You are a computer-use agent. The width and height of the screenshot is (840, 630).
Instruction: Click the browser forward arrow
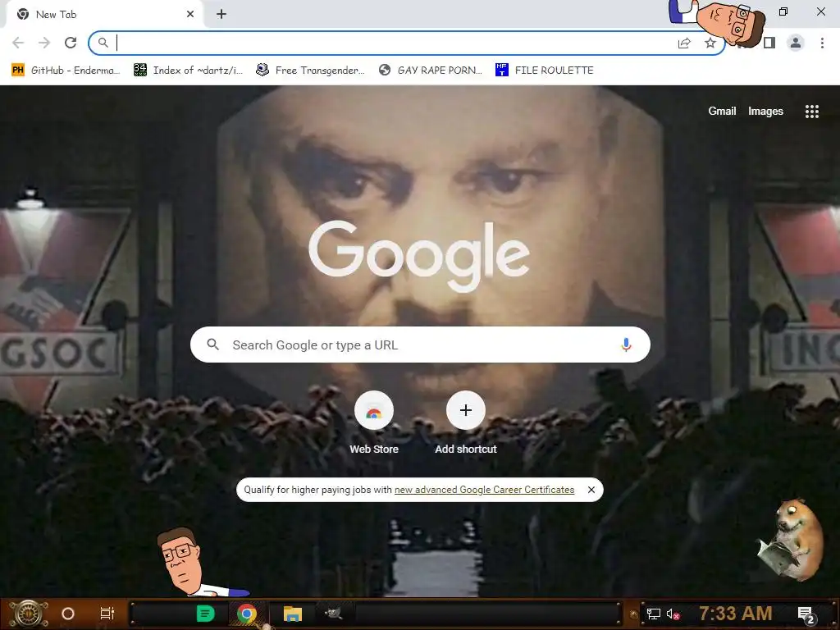[x=44, y=43]
